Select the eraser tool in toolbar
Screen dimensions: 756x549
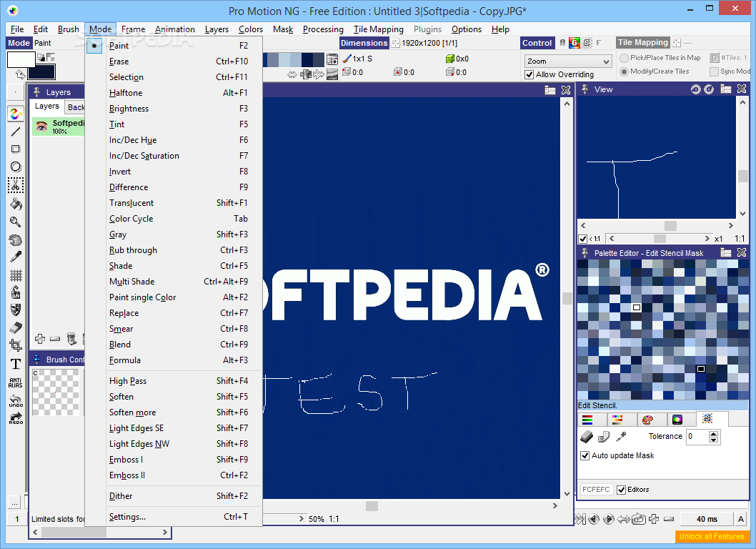pos(16,327)
